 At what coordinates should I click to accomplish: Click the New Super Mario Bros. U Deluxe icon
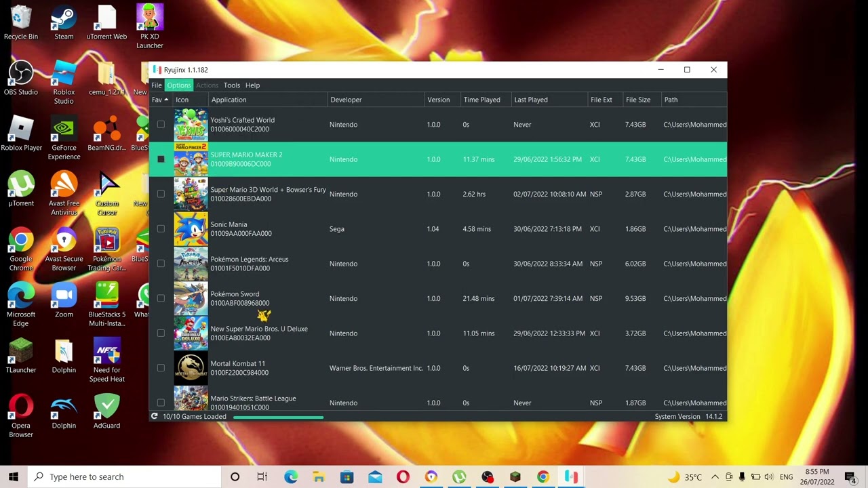(191, 333)
